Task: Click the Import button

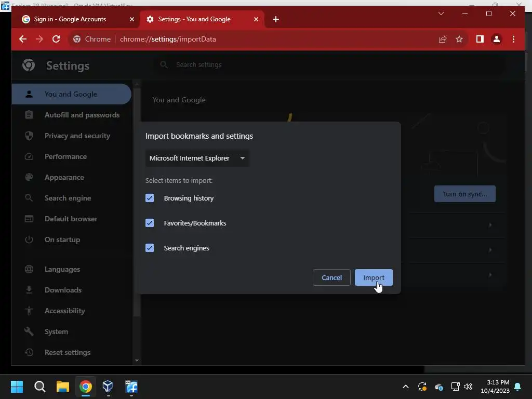Action: point(374,277)
